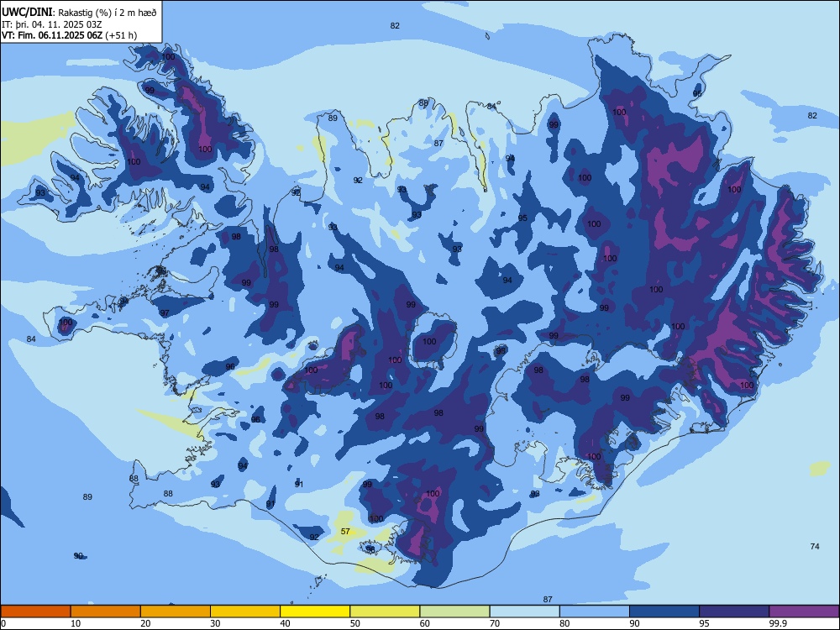Viewport: 840px width, 630px height.
Task: Click the dark blue 90–95 legend swatch
Action: point(664,612)
